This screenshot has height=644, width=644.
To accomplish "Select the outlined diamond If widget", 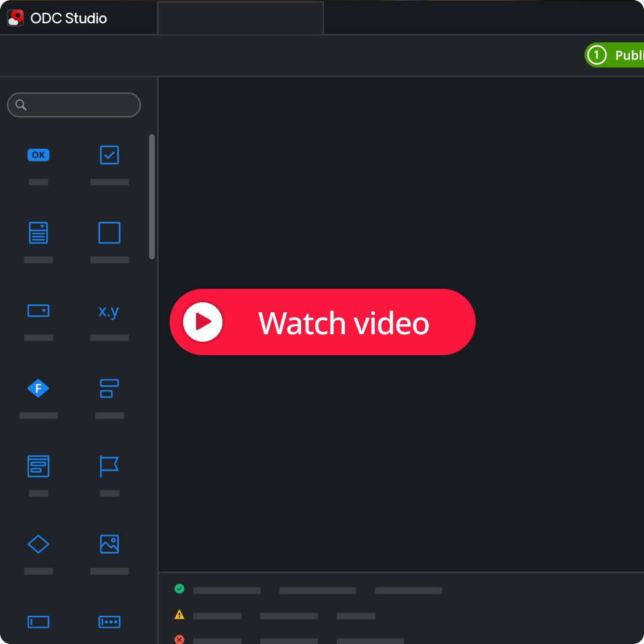I will pyautogui.click(x=38, y=544).
